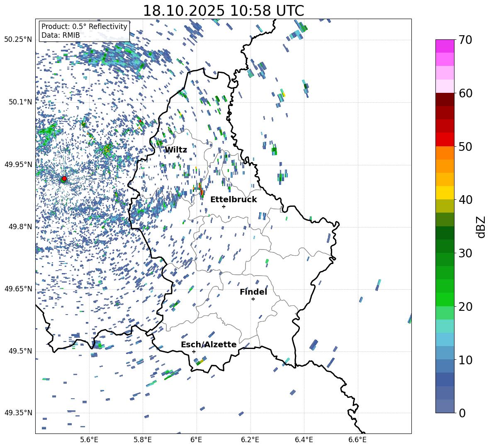Pick the yellow swatch just above 40 dBZ
Viewport: 491px width, 448px height.
445,193
